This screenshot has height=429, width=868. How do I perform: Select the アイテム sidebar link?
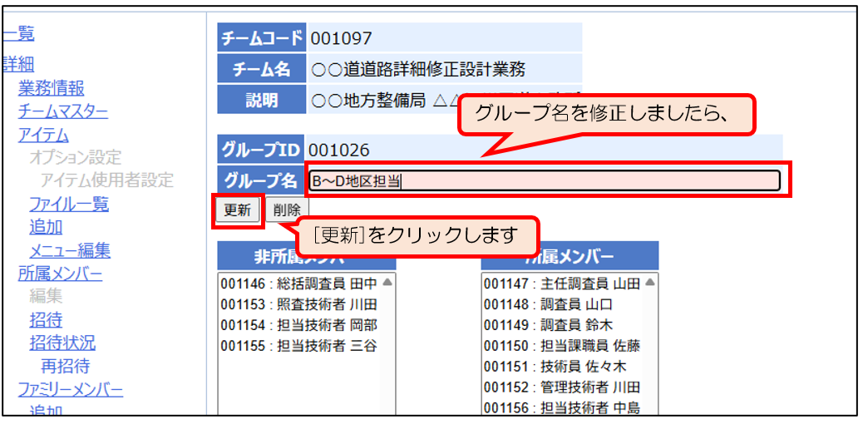click(43, 135)
